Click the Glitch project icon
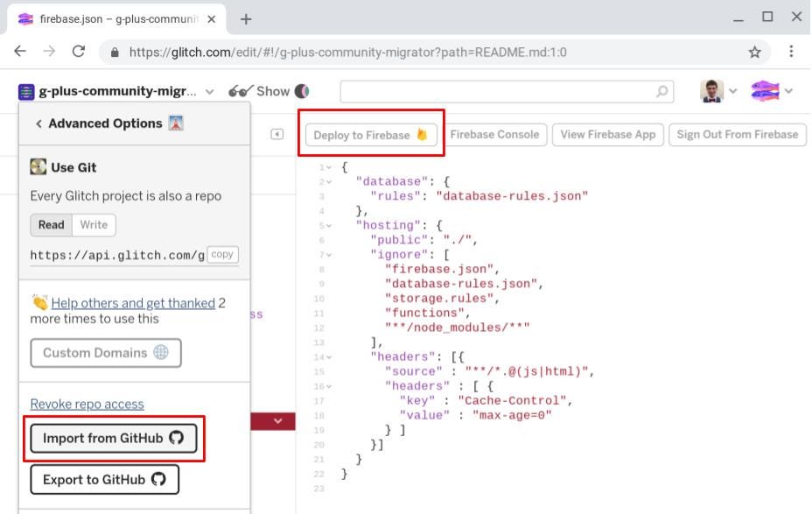This screenshot has width=812, height=514. point(26,92)
